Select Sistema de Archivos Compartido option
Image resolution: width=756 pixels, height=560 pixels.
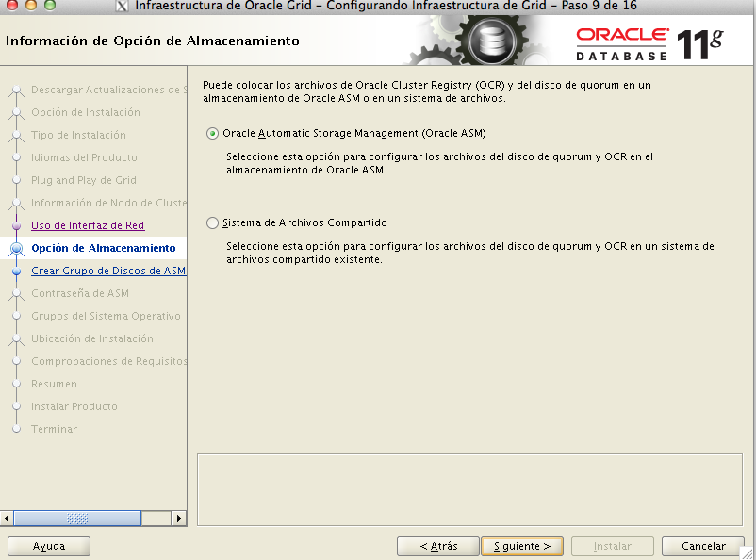(212, 223)
